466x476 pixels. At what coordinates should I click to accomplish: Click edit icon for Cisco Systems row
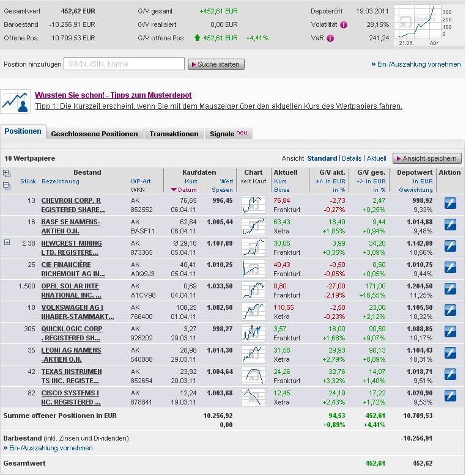tap(450, 396)
